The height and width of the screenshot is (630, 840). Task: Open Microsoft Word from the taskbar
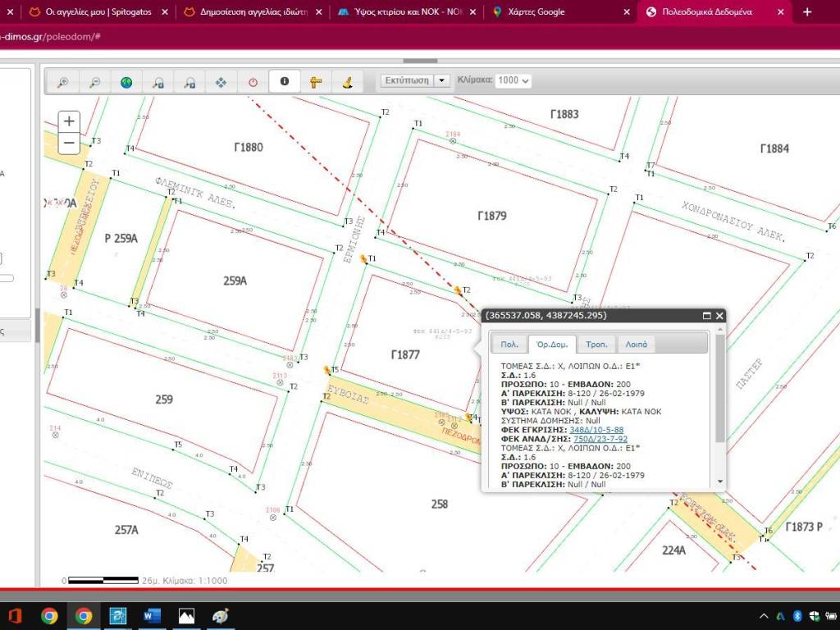click(153, 615)
